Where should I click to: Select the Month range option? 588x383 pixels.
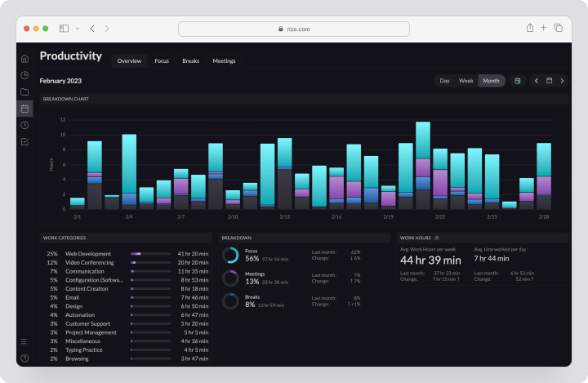pyautogui.click(x=492, y=81)
